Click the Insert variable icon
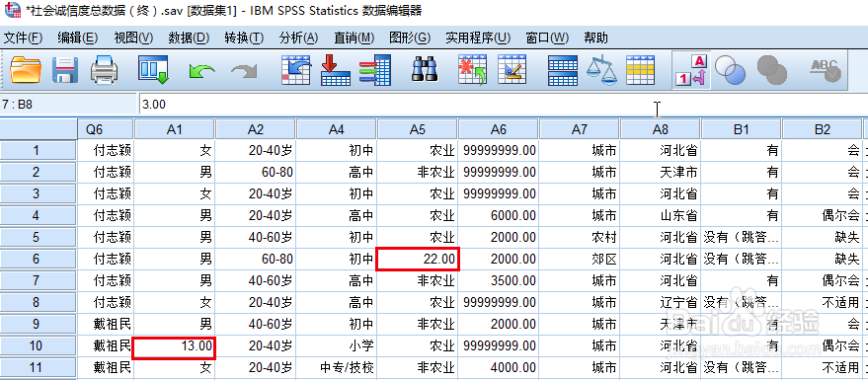The height and width of the screenshot is (380, 868). [x=513, y=70]
